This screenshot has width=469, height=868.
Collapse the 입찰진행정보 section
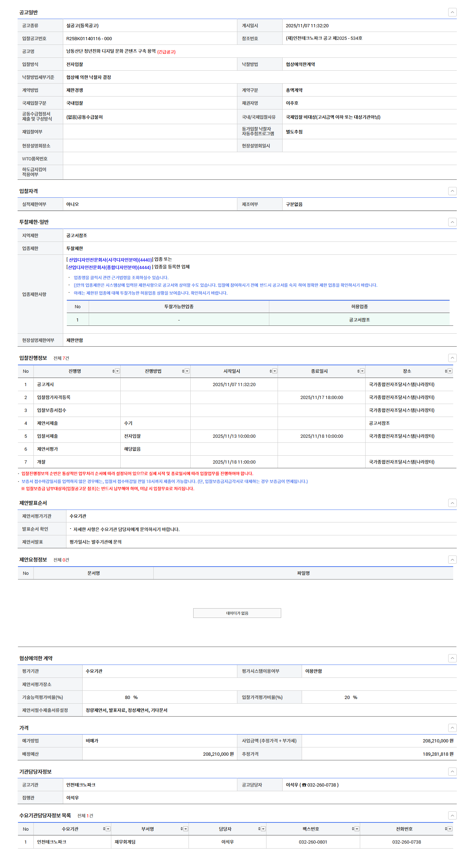click(452, 358)
